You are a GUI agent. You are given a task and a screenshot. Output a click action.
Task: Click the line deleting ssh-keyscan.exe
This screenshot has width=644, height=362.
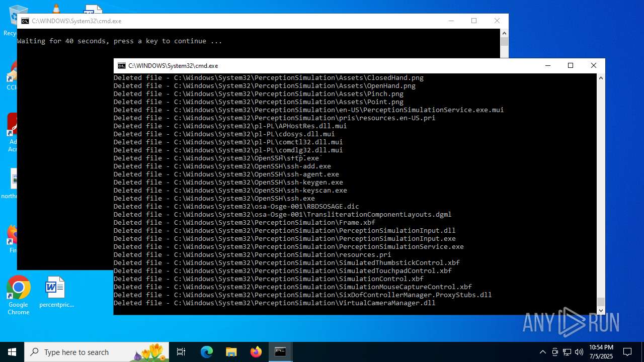click(x=230, y=191)
